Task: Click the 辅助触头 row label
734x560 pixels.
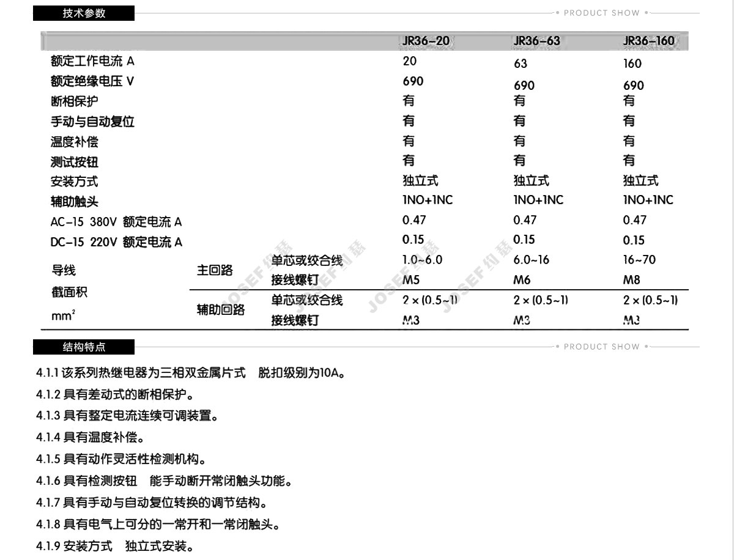Action: 74,202
